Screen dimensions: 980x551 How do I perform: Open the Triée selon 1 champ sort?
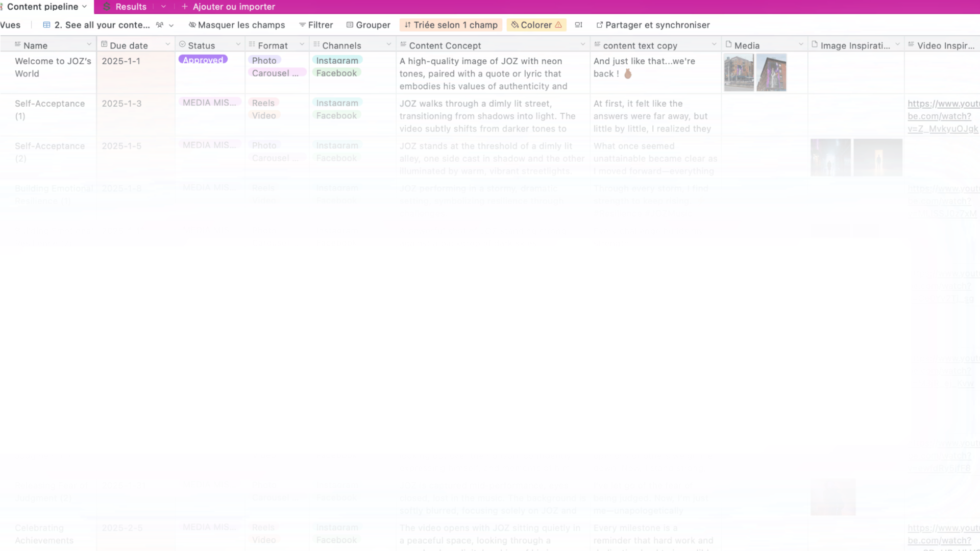point(451,24)
